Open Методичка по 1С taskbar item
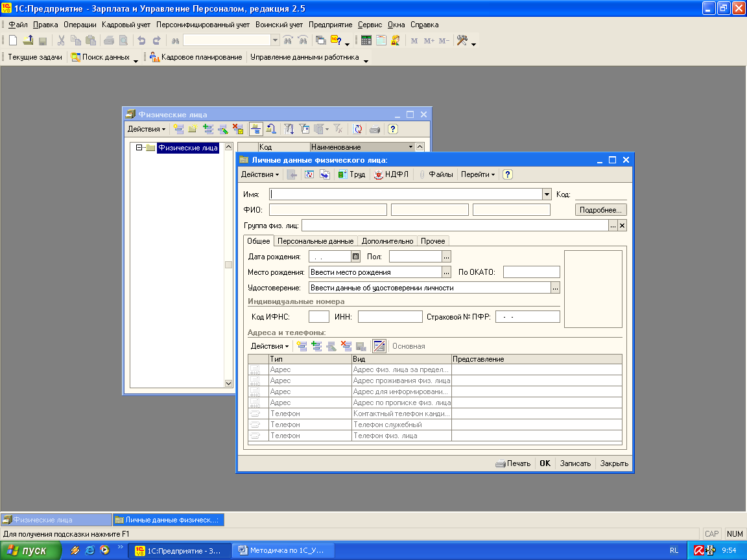The width and height of the screenshot is (747, 560). 283,550
